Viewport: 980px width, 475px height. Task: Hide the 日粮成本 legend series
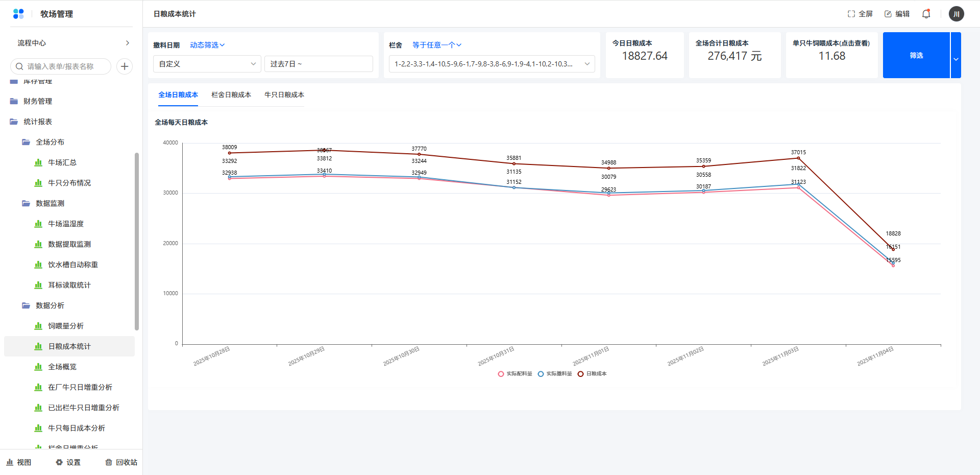[592, 374]
